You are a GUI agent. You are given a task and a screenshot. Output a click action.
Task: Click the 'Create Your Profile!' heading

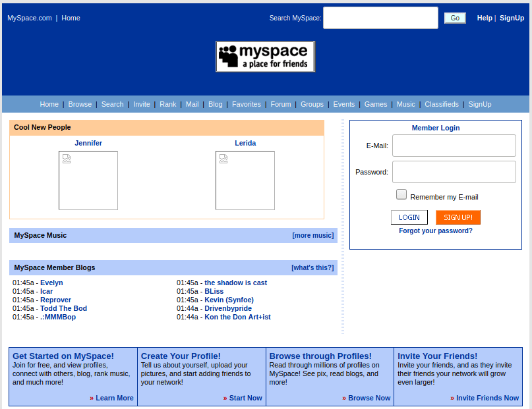pos(181,356)
